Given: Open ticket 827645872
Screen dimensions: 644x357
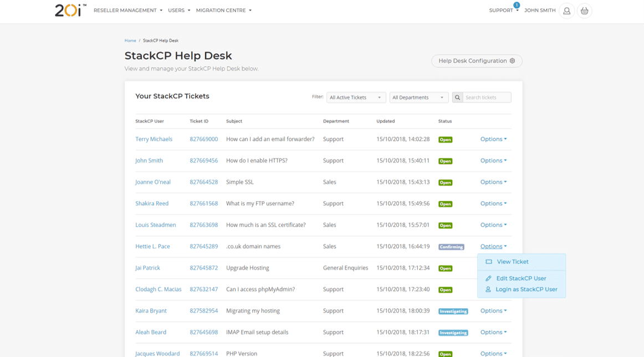Looking at the screenshot, I should point(204,268).
